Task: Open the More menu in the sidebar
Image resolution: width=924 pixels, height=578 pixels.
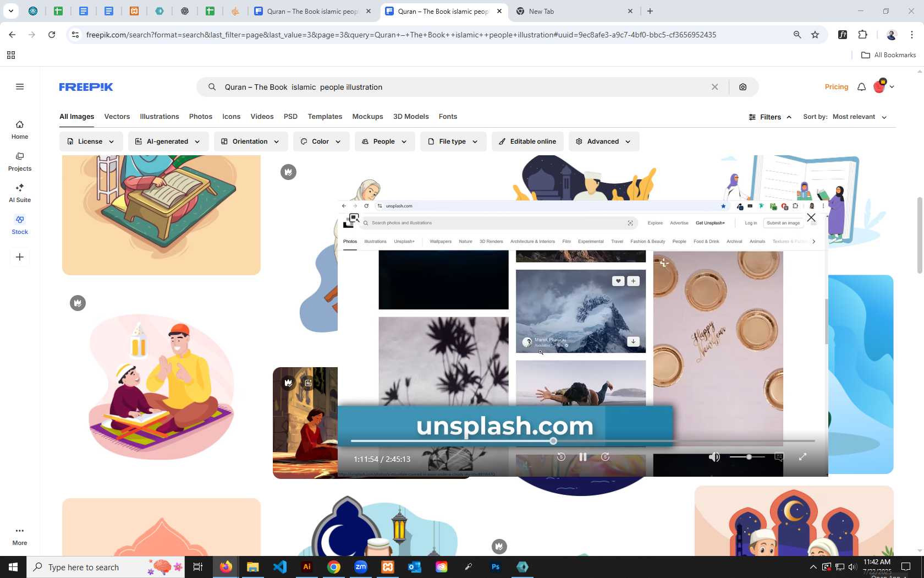Action: tap(20, 536)
